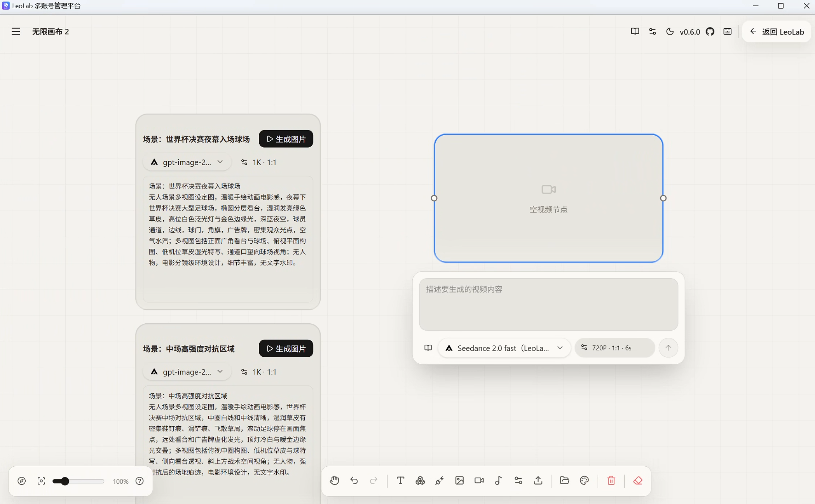Open the GitHub link icon
This screenshot has width=815, height=504.
click(x=710, y=31)
